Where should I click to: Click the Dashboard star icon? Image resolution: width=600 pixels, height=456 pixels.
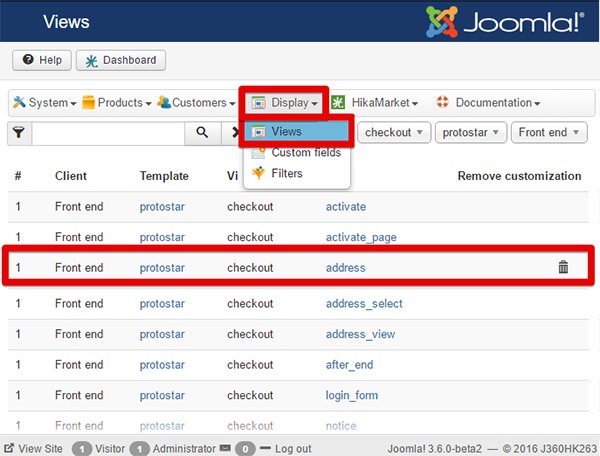pyautogui.click(x=91, y=61)
